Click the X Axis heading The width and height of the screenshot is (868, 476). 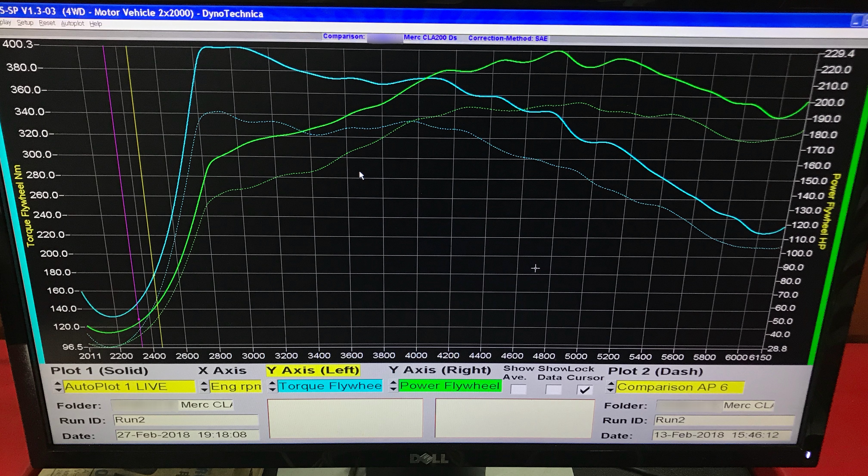coord(222,370)
